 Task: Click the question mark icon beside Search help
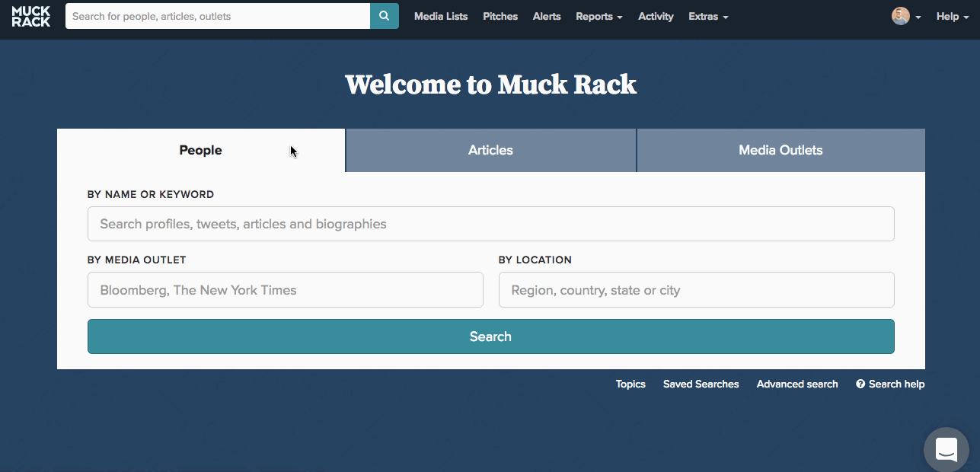pyautogui.click(x=860, y=384)
